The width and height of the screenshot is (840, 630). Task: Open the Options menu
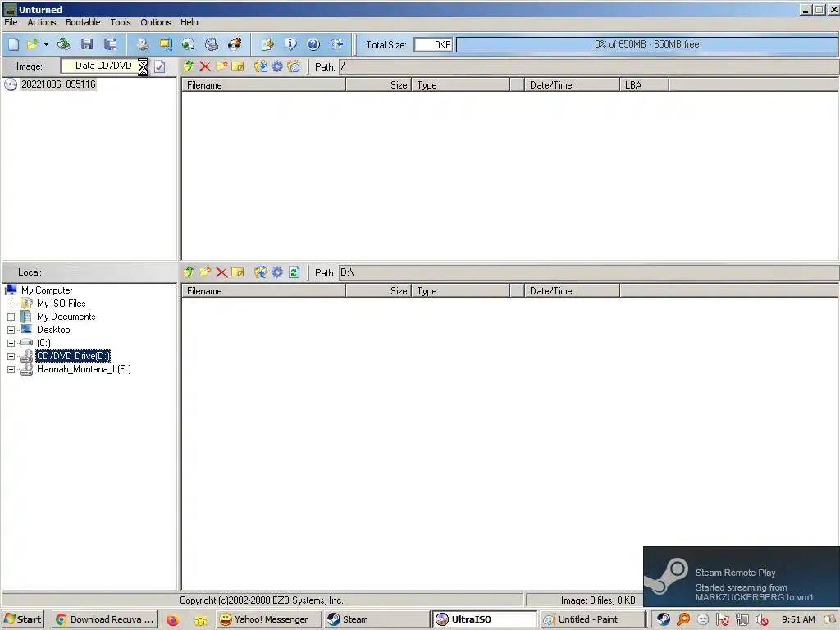156,22
